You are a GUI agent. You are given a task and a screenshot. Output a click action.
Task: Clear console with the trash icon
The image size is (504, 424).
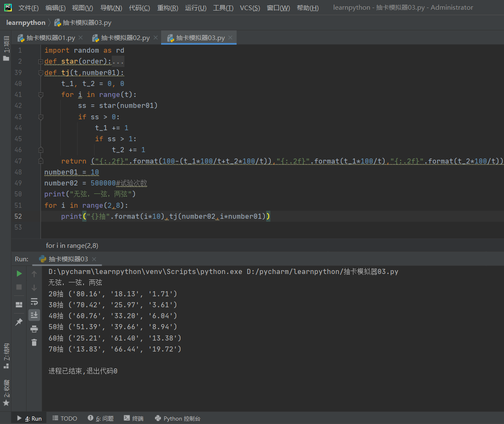click(x=34, y=342)
